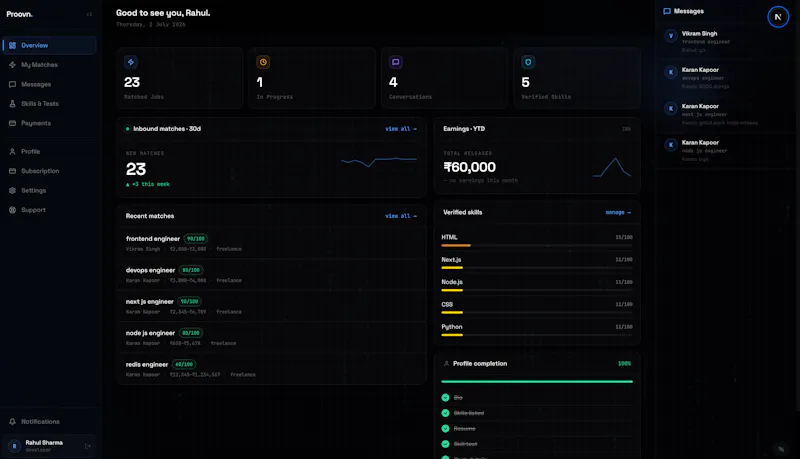Click the Notifications bell icon
The height and width of the screenshot is (459, 800).
tap(12, 422)
